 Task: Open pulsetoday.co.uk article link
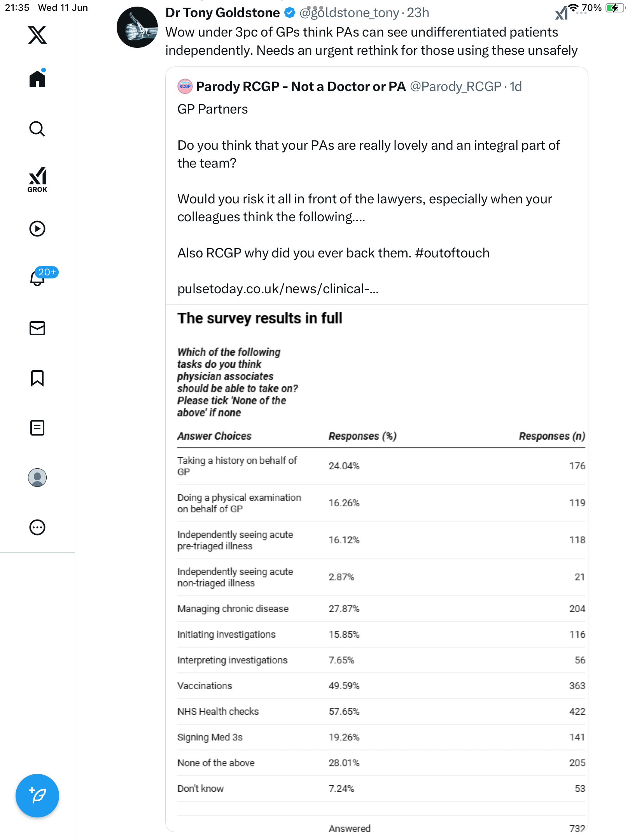278,289
